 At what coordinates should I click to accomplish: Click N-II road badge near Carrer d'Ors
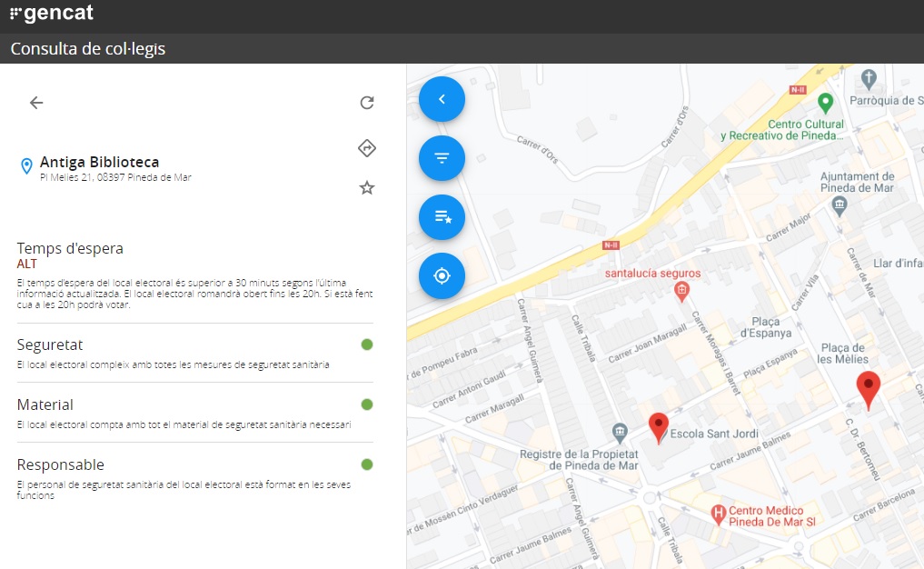798,90
